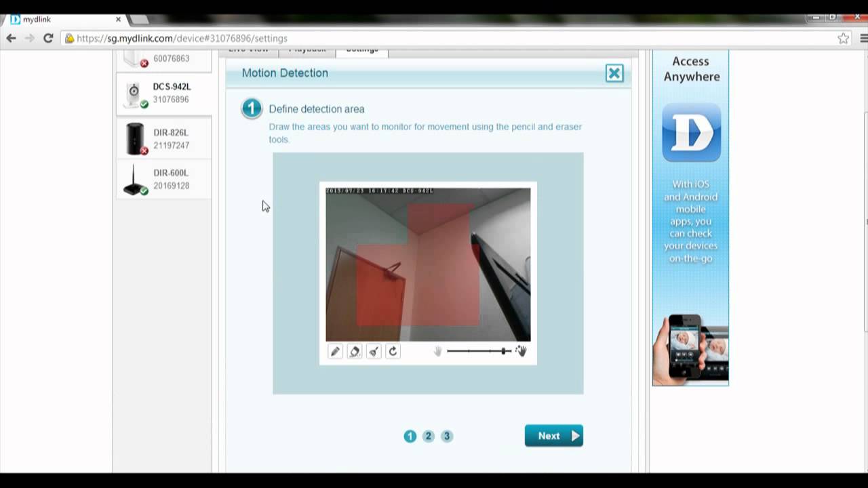Jump to wizard step 3 indicator
This screenshot has height=488, width=868.
click(446, 436)
